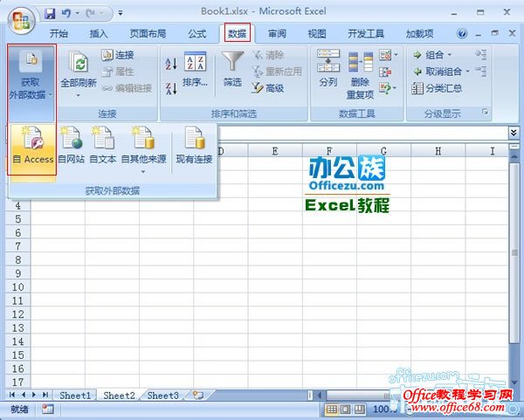Switch to Page Break Preview button
The height and width of the screenshot is (420, 524).
coord(359,410)
